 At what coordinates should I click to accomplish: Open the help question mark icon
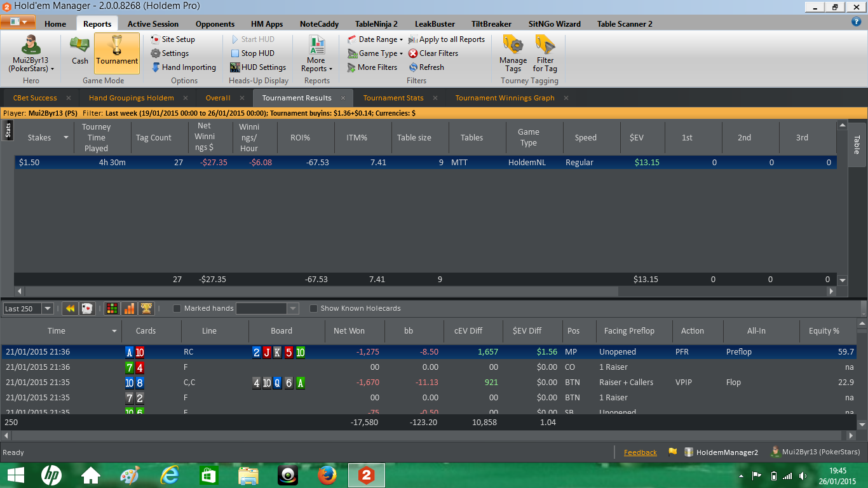856,22
